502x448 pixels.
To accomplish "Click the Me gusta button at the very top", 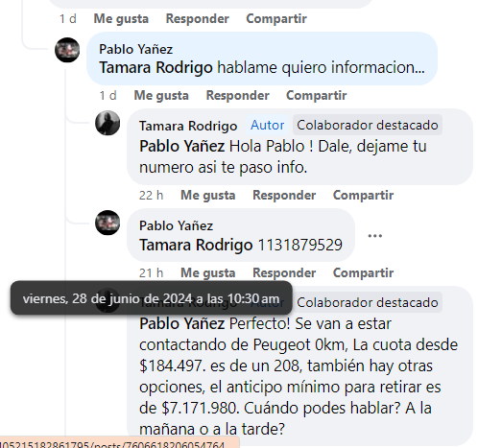I will coord(121,18).
